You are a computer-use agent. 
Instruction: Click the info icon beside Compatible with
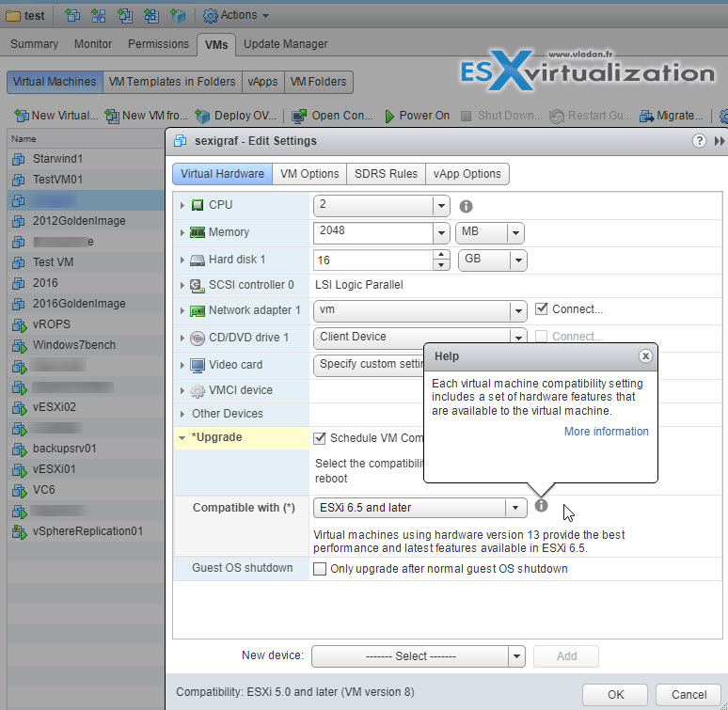(x=541, y=505)
